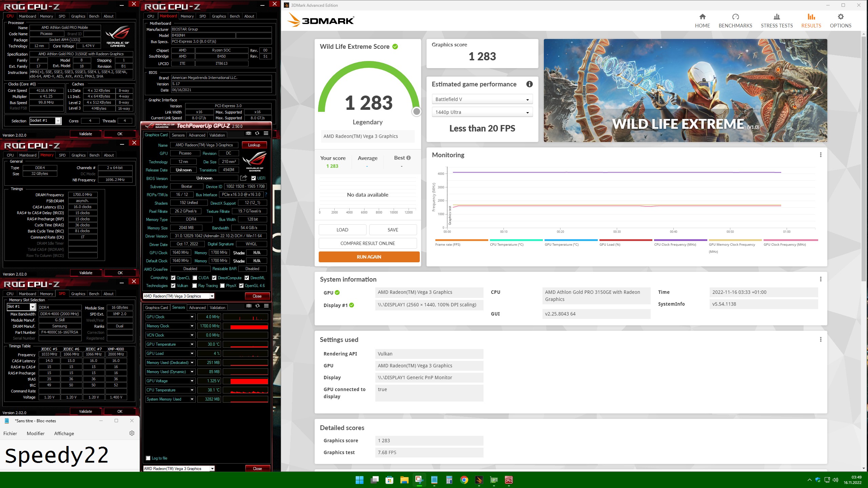868x488 pixels.
Task: Click the estimated game performance info icon
Action: (x=529, y=84)
